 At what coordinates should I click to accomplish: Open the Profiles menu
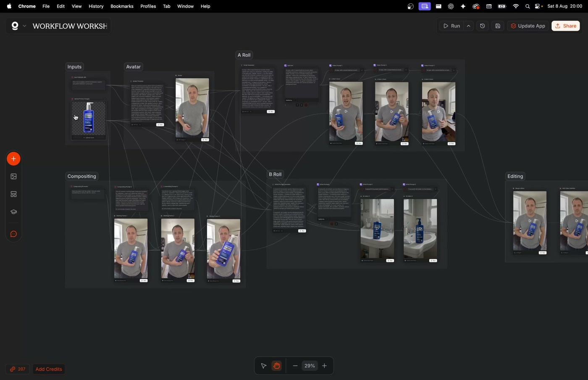[x=148, y=6]
